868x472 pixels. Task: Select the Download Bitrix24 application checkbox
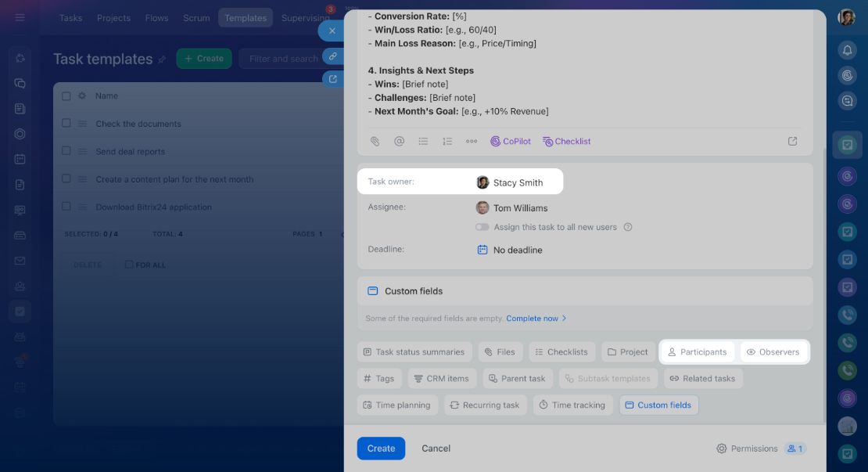[x=66, y=206]
